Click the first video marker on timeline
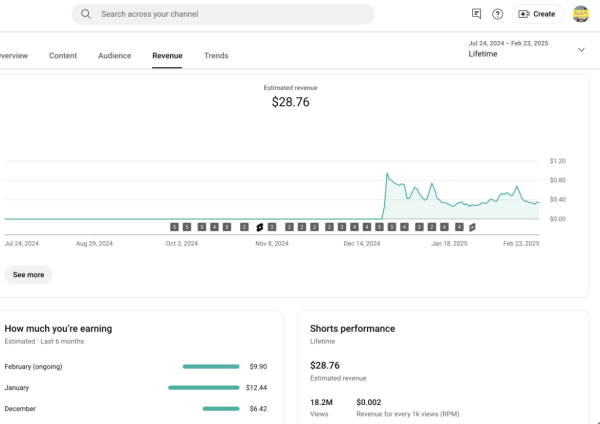The height and width of the screenshot is (424, 600). click(x=174, y=227)
